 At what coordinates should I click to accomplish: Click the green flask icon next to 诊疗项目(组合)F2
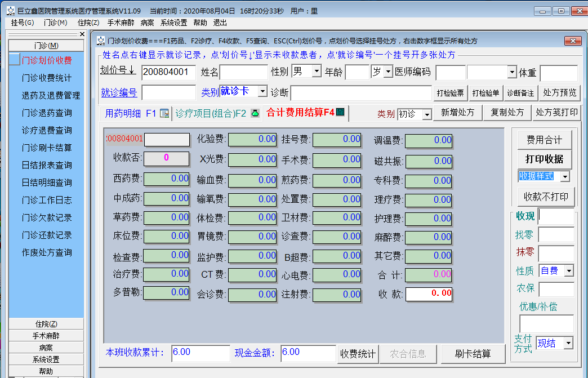255,113
